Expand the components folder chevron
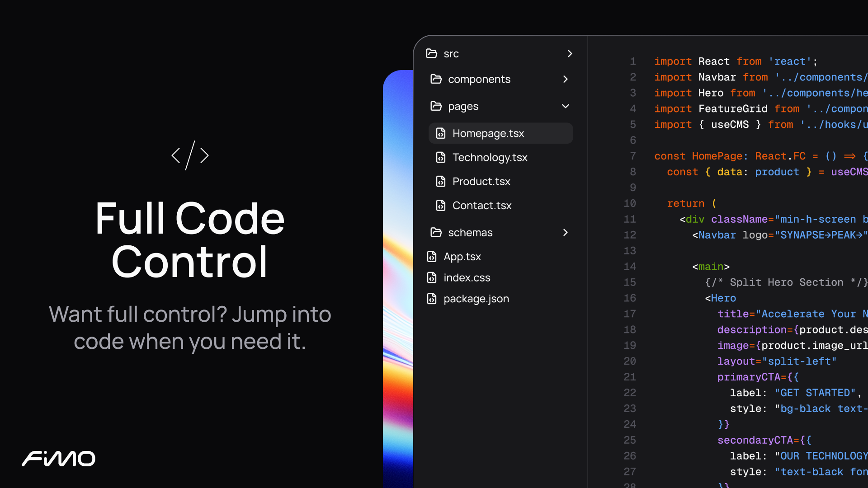Image resolution: width=868 pixels, height=488 pixels. (565, 79)
